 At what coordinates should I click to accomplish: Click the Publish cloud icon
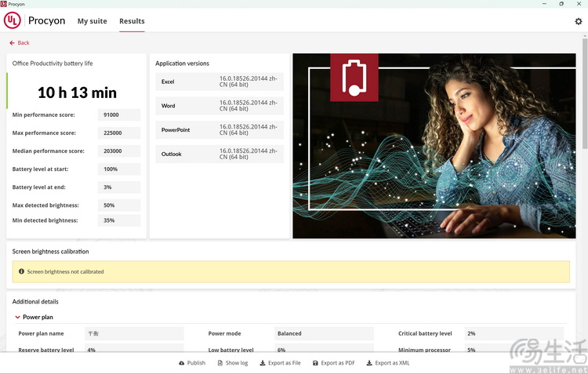pos(182,363)
